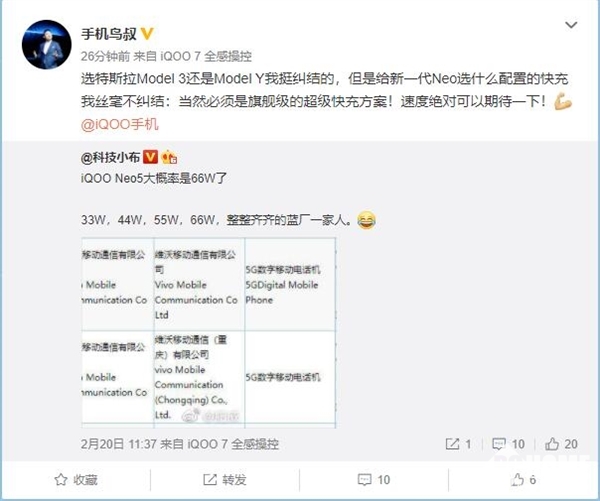Click the flexed bicep emoji
Viewport: 600px width, 501px height.
(x=563, y=102)
